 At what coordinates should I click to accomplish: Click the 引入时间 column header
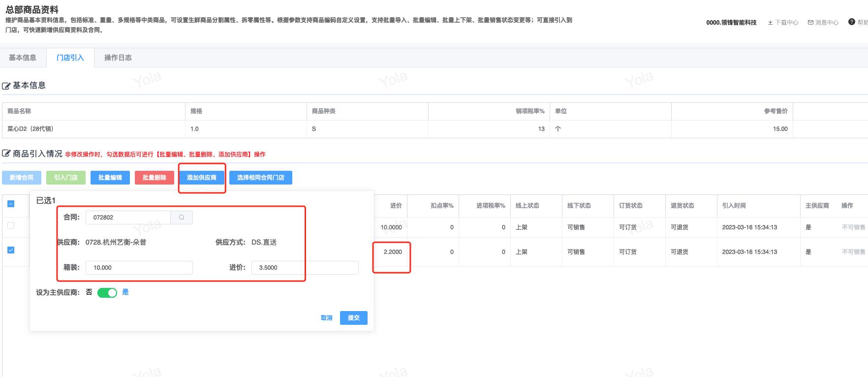pyautogui.click(x=734, y=206)
